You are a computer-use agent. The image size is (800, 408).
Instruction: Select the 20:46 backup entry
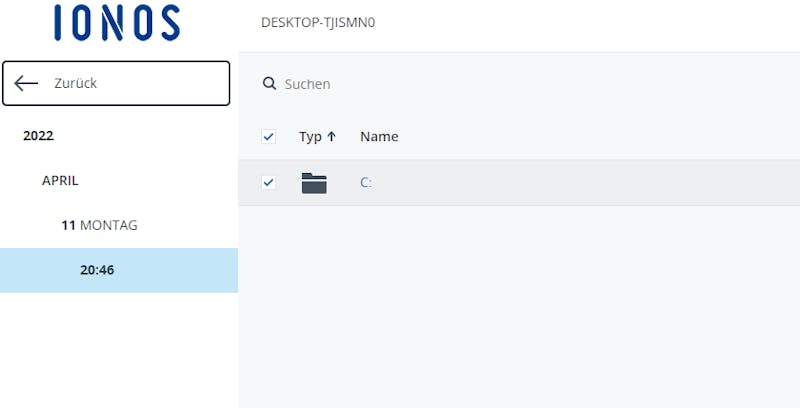coord(119,270)
